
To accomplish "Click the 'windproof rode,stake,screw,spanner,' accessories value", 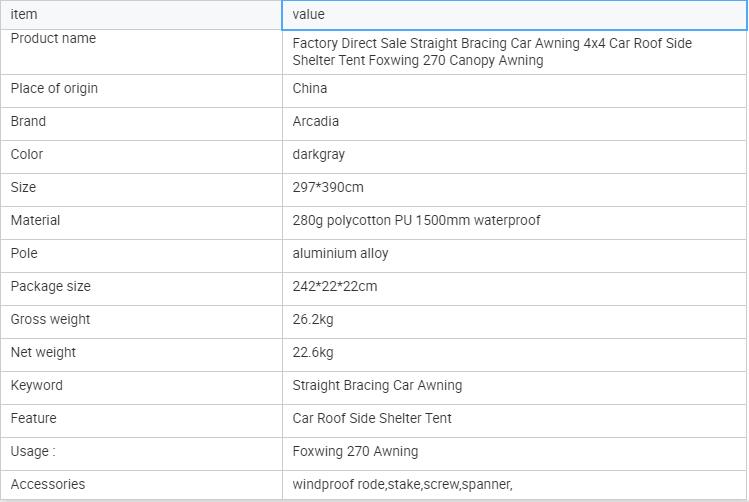I will [402, 484].
